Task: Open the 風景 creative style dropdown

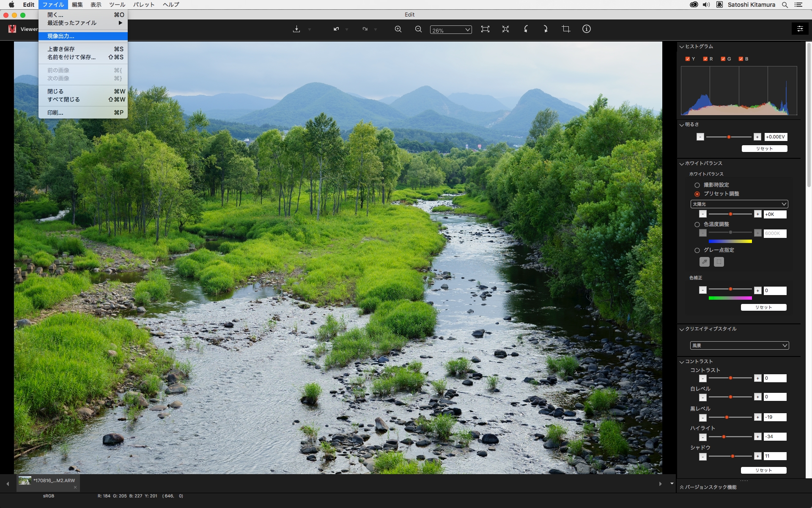Action: pyautogui.click(x=739, y=345)
